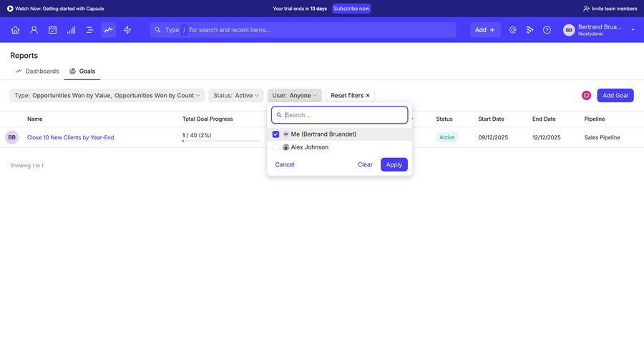644x346 pixels.
Task: Uncheck the Me (Bertrand Bruandet) checkbox
Action: coord(276,134)
